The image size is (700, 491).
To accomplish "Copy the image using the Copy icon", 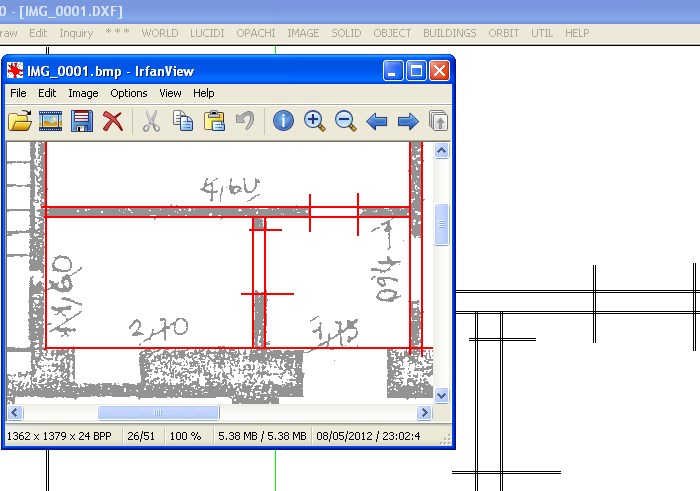I will click(183, 121).
